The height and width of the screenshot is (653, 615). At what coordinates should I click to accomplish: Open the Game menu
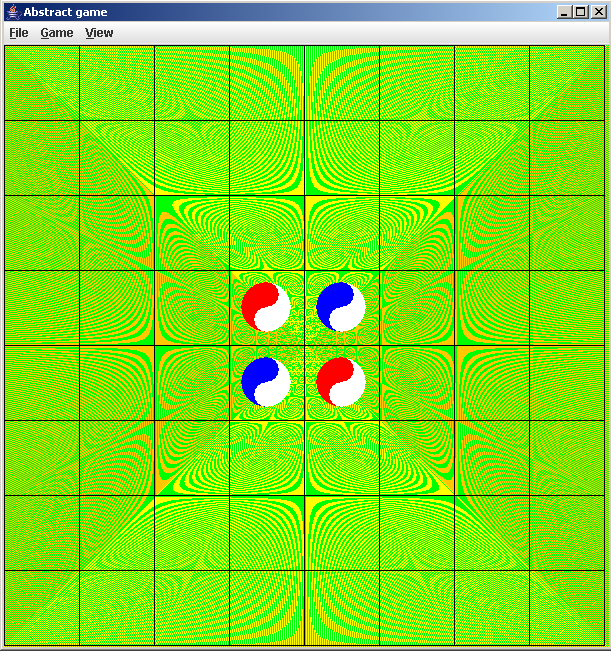pos(57,33)
